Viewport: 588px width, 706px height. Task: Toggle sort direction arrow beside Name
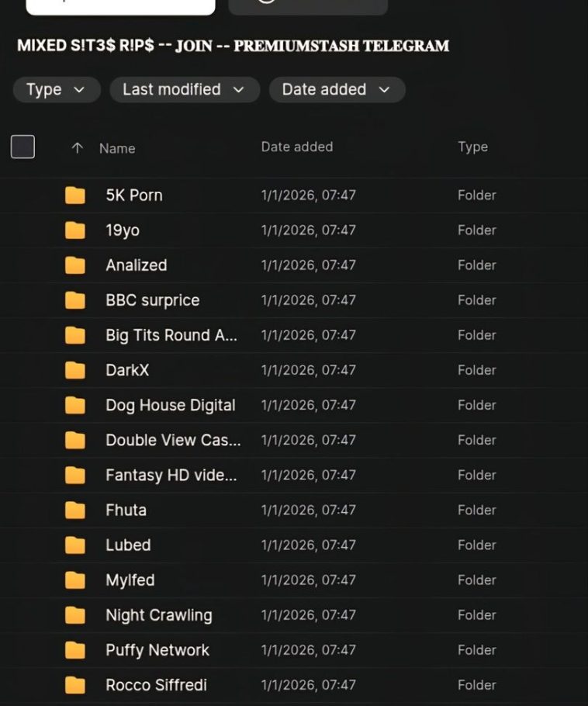point(77,148)
